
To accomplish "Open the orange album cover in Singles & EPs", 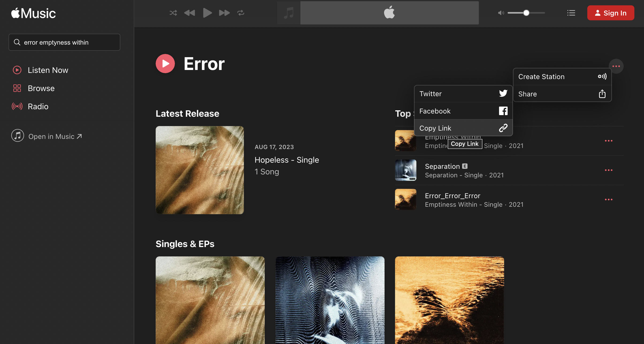I will tap(450, 300).
